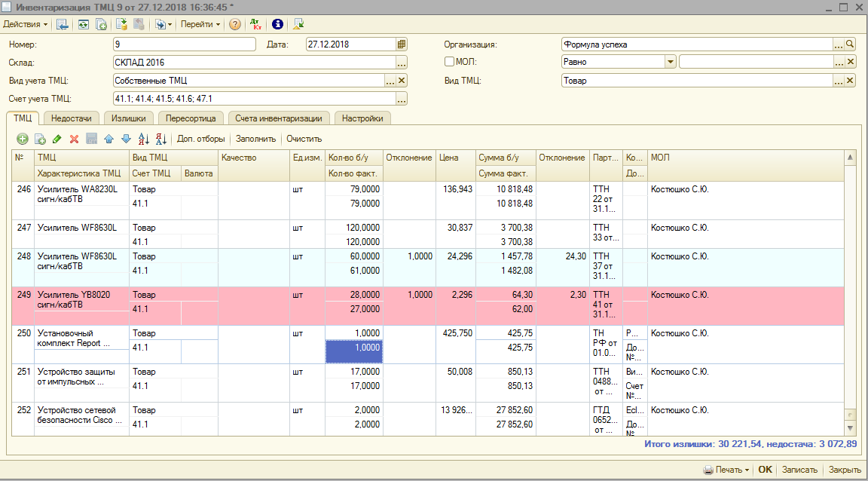Clear the Вид ТМЦ field with X
The image size is (868, 481).
851,81
